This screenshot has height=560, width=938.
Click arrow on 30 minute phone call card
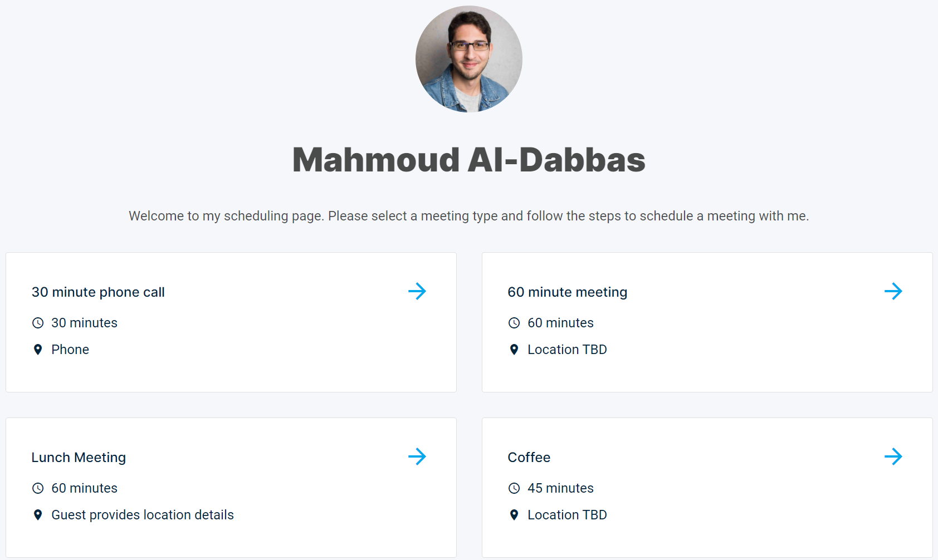[x=417, y=291]
